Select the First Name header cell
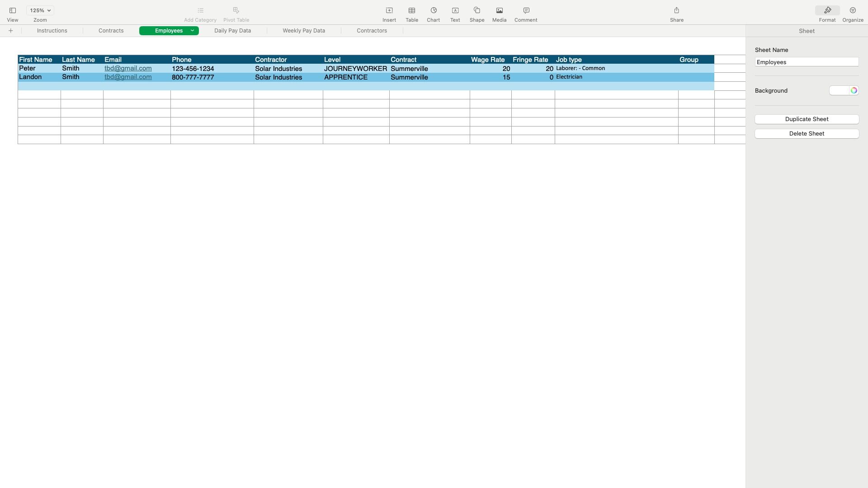The width and height of the screenshot is (868, 488). [39, 60]
